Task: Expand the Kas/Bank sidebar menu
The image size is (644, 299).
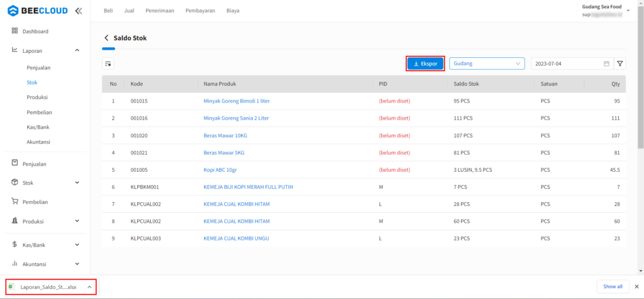Action: tap(77, 245)
